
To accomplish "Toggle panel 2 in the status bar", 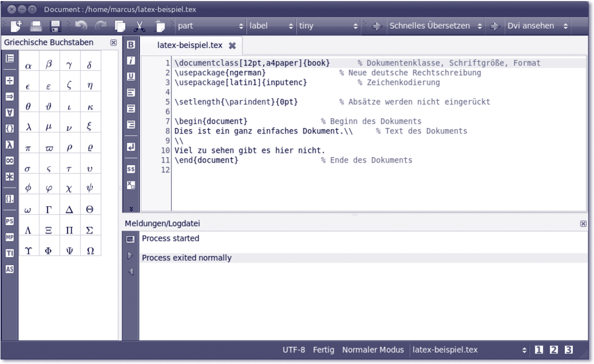I will 553,349.
